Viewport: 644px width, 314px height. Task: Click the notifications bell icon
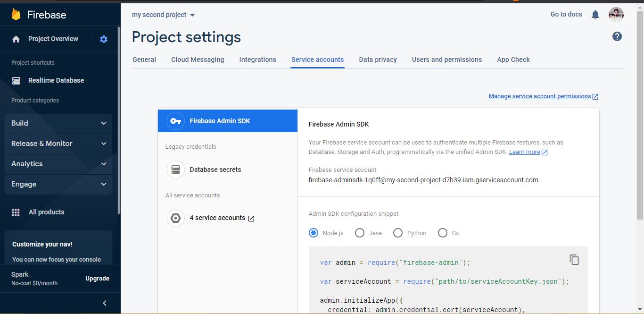(x=595, y=15)
